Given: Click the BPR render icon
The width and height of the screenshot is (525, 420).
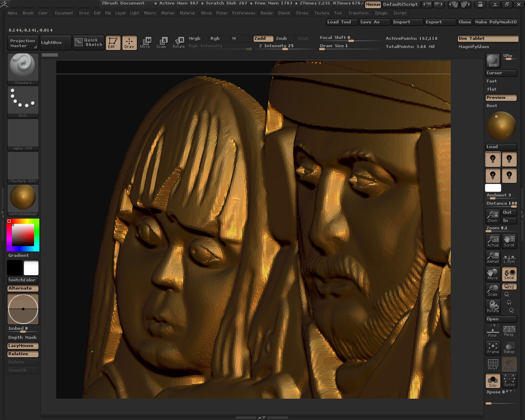Looking at the screenshot, I should click(493, 60).
